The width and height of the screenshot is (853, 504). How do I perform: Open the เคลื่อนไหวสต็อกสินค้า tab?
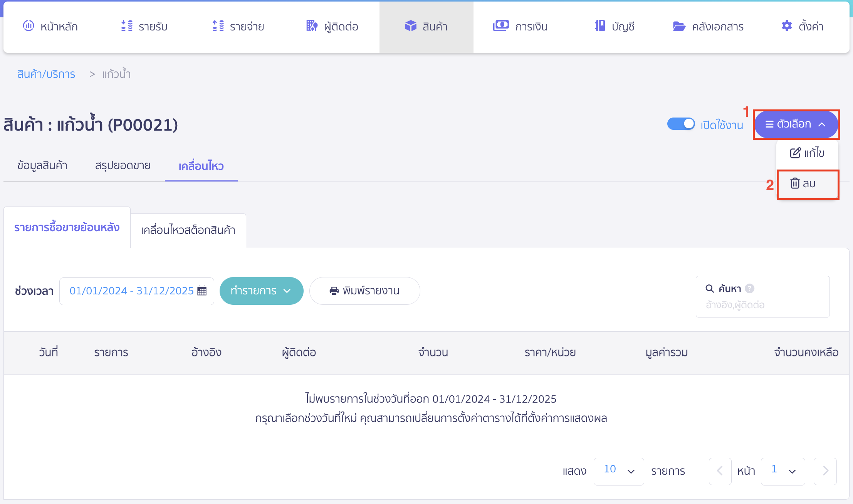point(188,230)
